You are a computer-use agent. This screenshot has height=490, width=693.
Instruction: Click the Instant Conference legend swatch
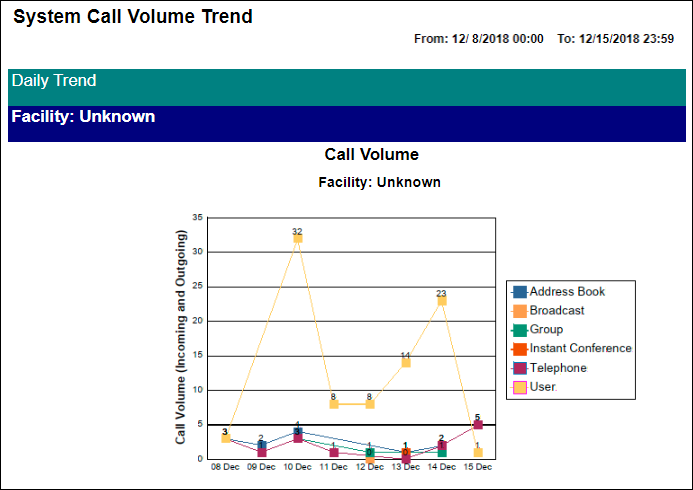[520, 349]
